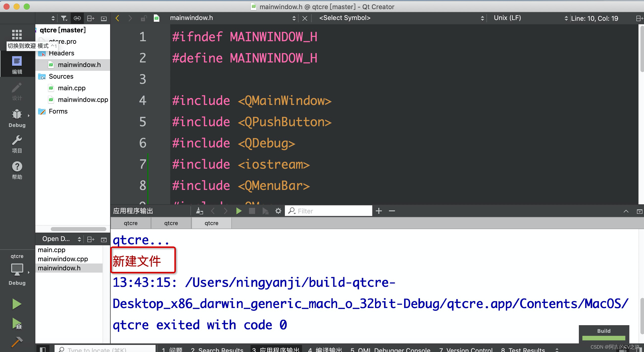Image resolution: width=644 pixels, height=352 pixels.
Task: Select main.cpp in Open Documents
Action: pos(52,250)
